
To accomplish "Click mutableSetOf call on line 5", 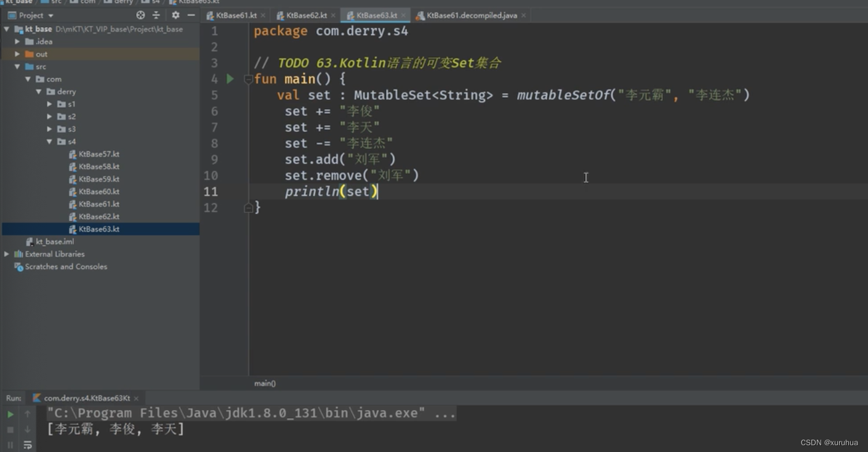I will coord(565,95).
